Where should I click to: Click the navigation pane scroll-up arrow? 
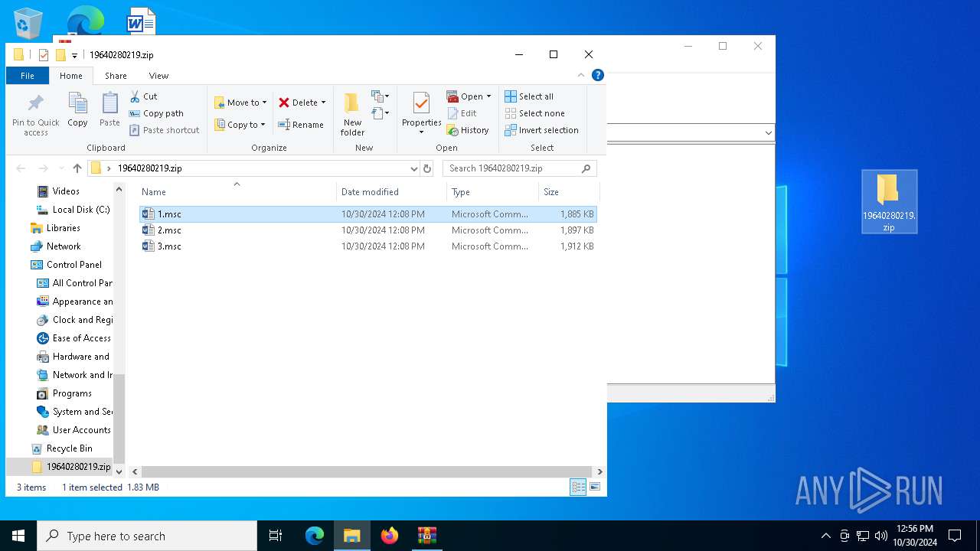point(119,189)
